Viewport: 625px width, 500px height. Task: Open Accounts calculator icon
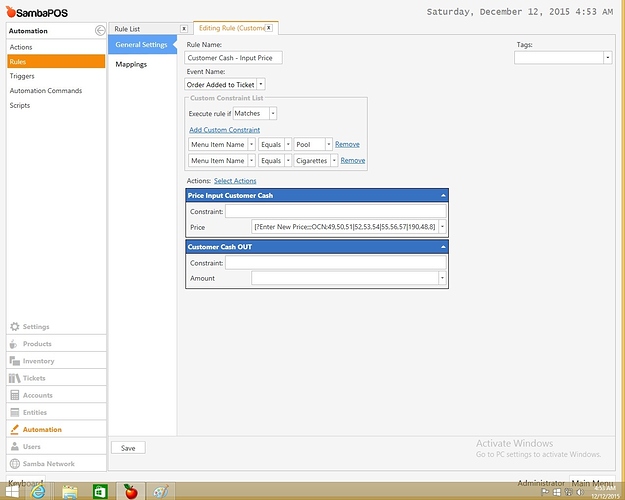[15, 395]
